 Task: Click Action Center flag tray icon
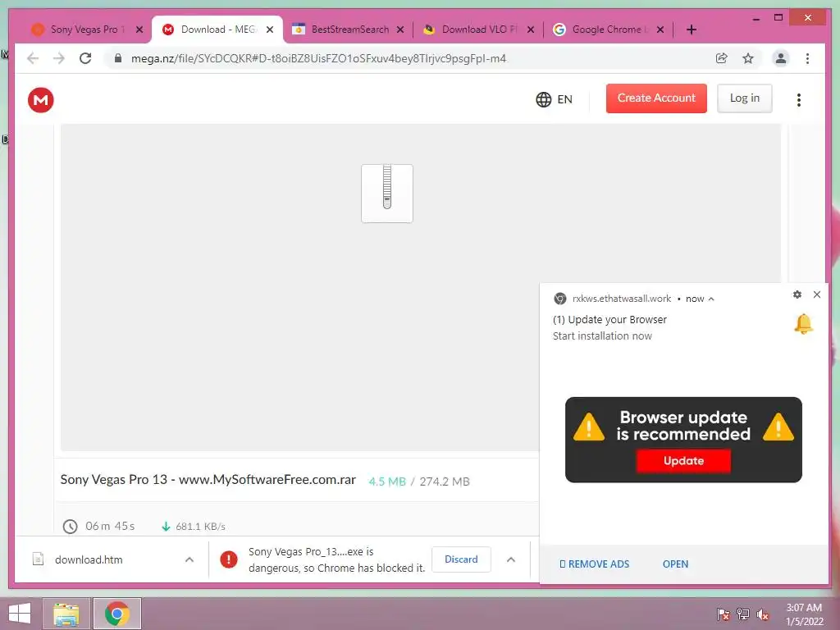point(724,614)
